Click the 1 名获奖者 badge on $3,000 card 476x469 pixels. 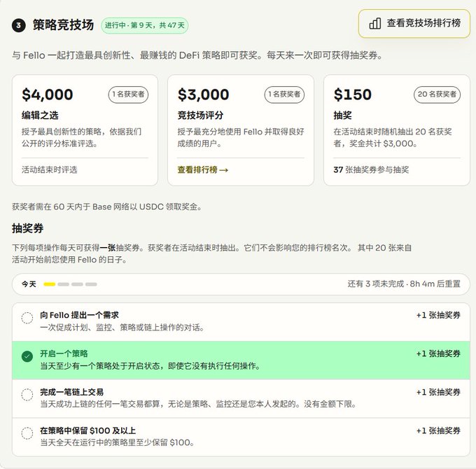[284, 94]
